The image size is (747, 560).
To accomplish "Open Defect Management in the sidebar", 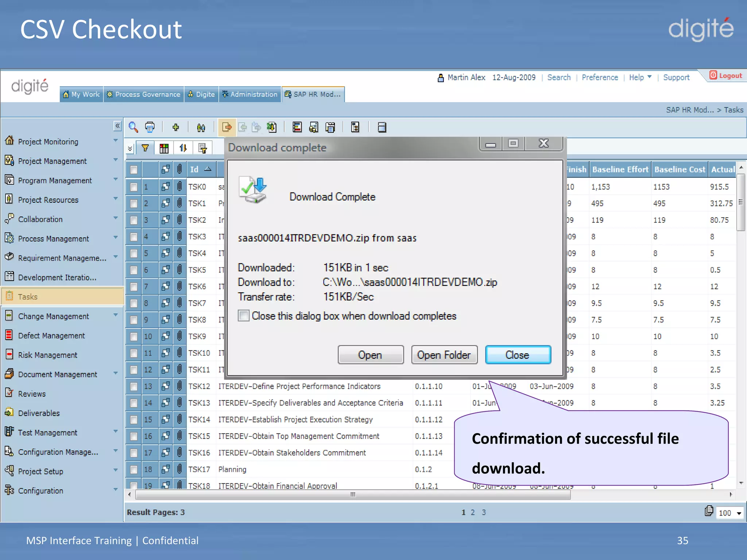I will [x=51, y=335].
